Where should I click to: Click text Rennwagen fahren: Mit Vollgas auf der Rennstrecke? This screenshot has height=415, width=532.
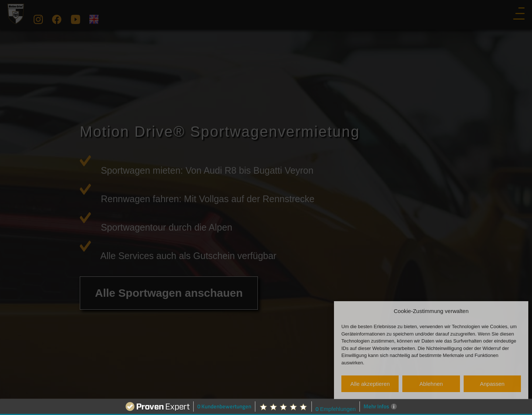[x=208, y=199]
